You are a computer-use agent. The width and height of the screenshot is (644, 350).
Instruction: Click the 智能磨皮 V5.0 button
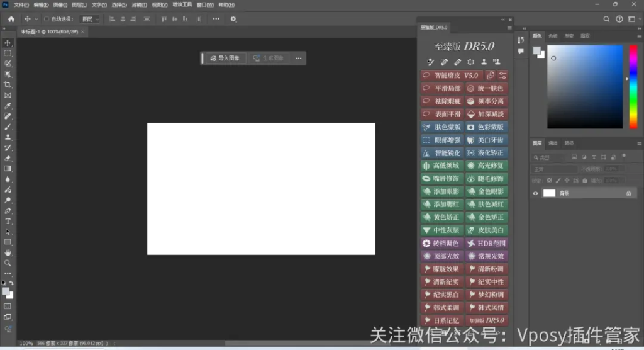point(452,76)
